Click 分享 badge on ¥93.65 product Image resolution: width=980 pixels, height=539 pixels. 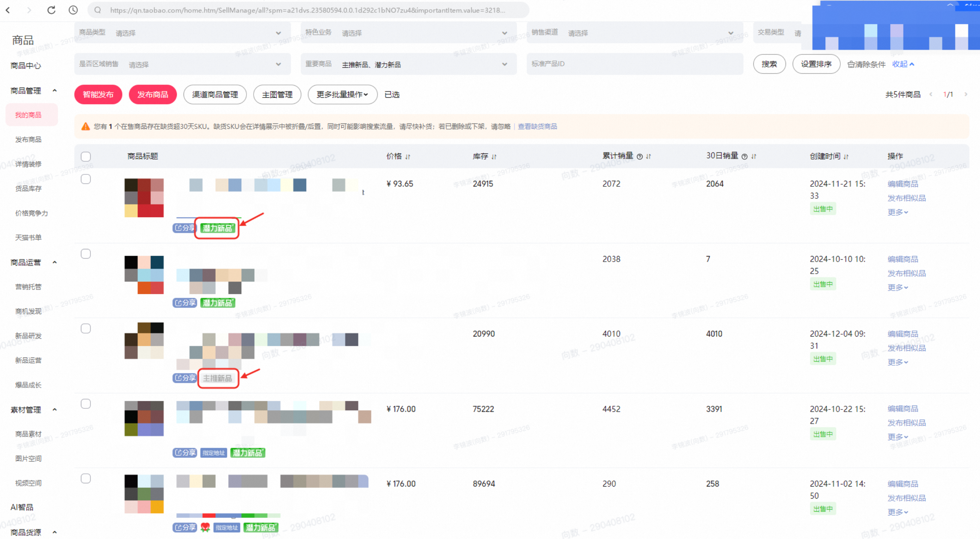coord(185,228)
